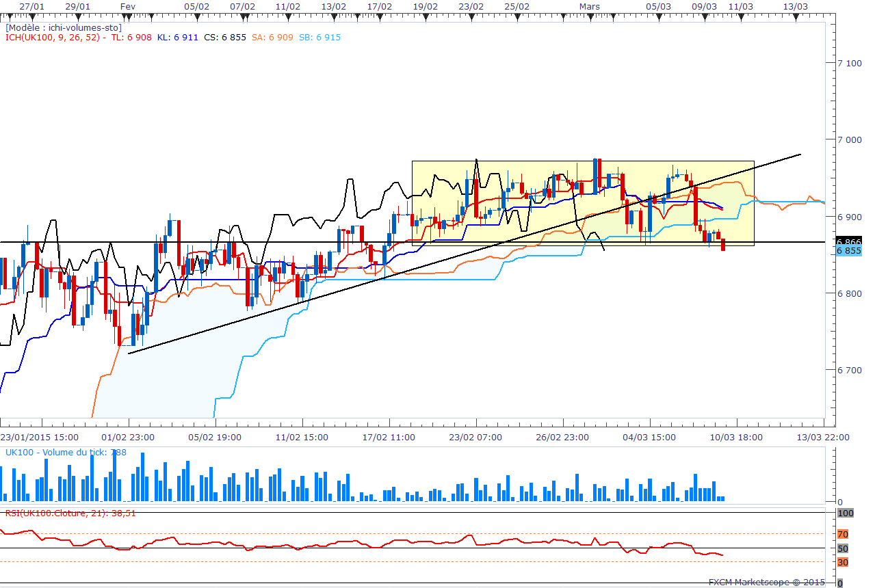The width and height of the screenshot is (875, 588).
Task: Click the 6 800 price axis label
Action: click(849, 293)
